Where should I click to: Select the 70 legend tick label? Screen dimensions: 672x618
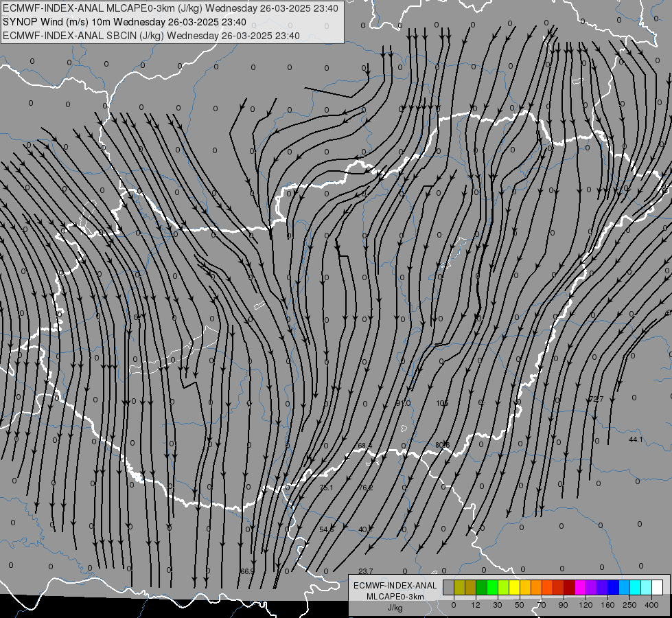[x=542, y=605]
